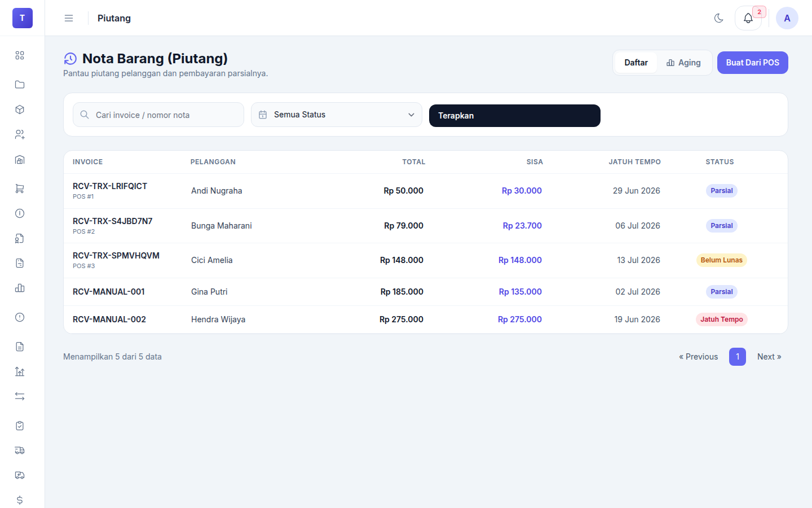This screenshot has height=508, width=812.
Task: Open the delivery truck icon in sidebar
Action: pos(20,450)
